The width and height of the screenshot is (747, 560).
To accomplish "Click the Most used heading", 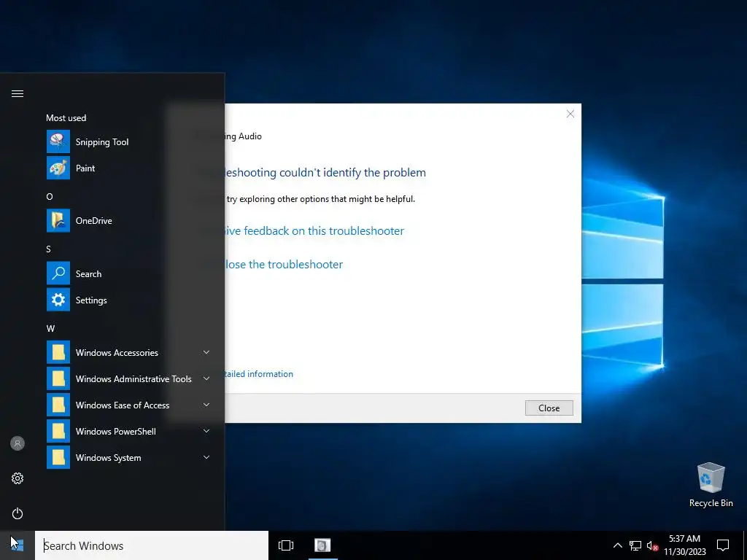I will click(66, 117).
